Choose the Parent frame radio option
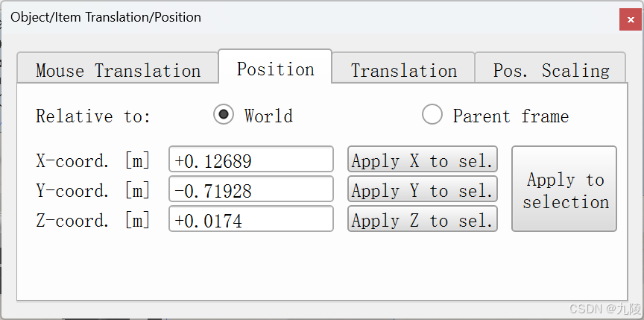The image size is (644, 320). click(x=432, y=115)
